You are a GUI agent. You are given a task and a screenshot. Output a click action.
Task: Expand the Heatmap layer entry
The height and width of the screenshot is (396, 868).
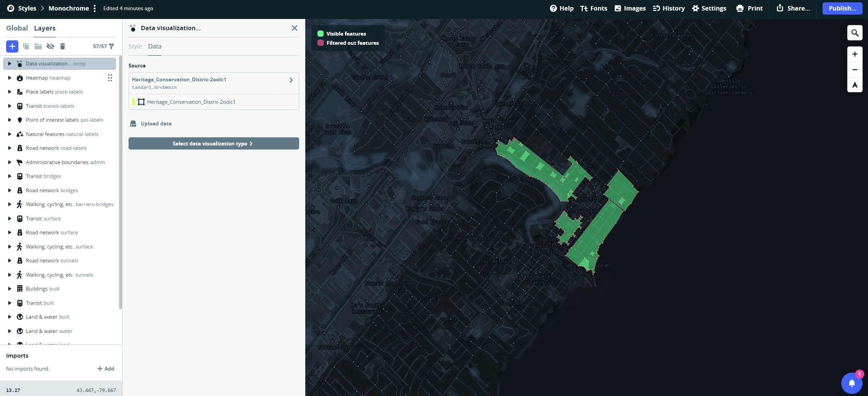click(9, 78)
